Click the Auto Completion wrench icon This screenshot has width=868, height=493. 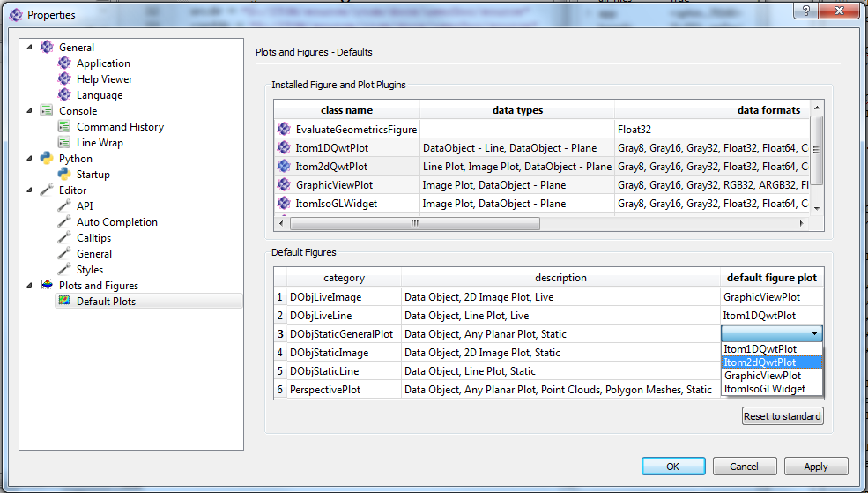[64, 222]
